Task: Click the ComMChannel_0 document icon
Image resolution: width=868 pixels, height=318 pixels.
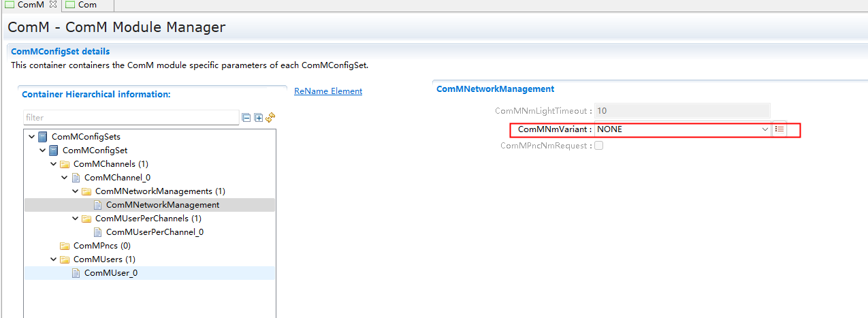Action: coord(76,178)
